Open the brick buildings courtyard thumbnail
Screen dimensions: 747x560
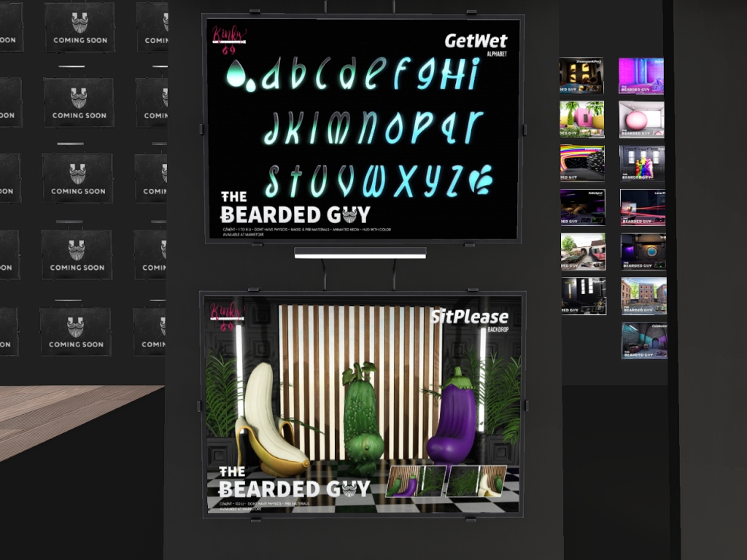point(644,296)
